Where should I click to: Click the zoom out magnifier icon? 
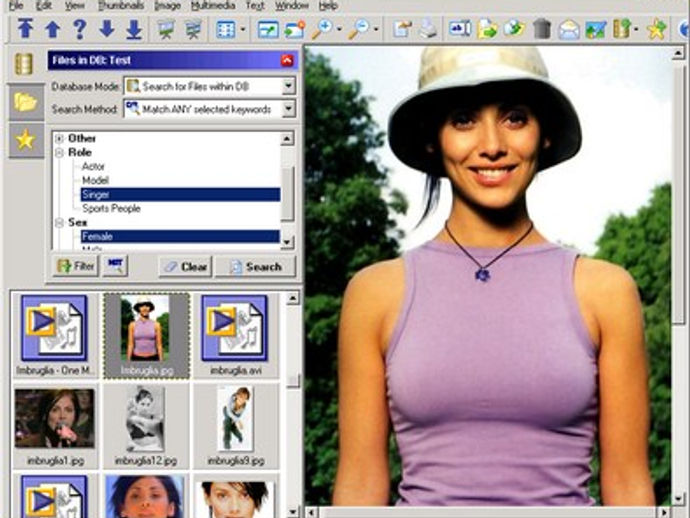360,29
